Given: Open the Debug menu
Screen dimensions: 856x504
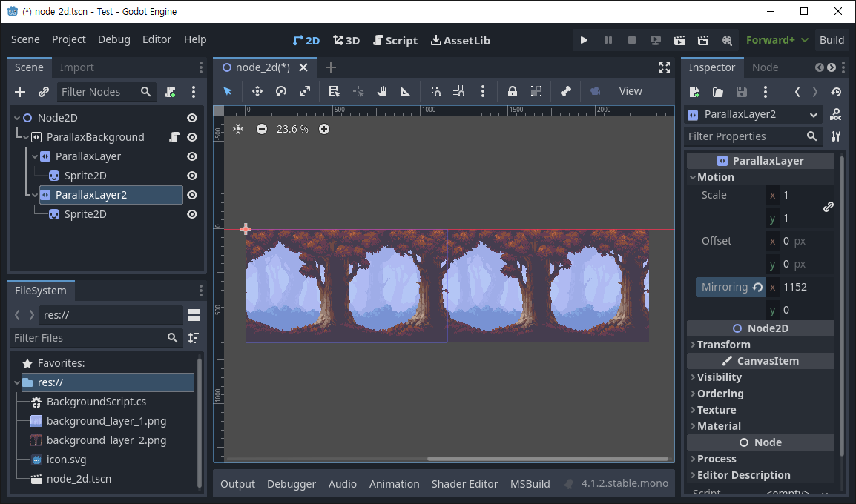Looking at the screenshot, I should 114,39.
